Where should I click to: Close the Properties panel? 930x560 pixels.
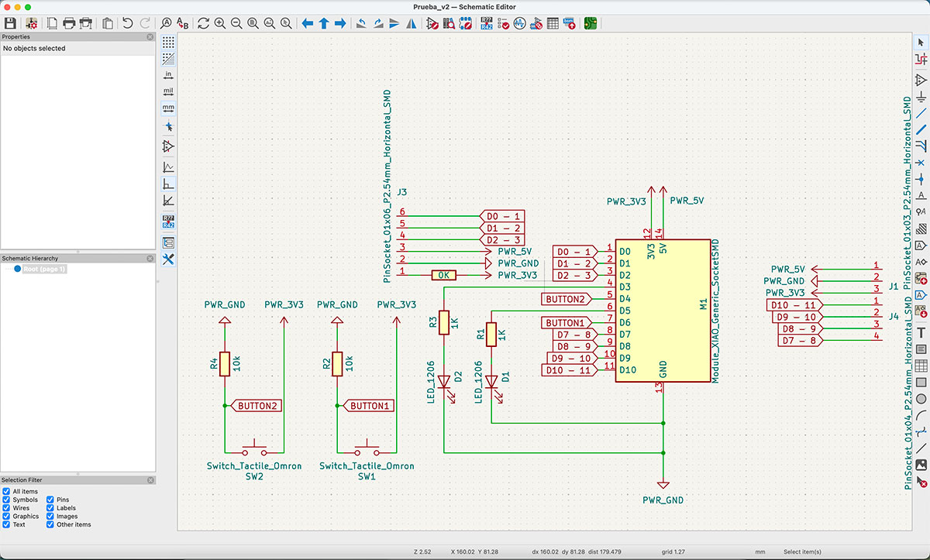[150, 36]
